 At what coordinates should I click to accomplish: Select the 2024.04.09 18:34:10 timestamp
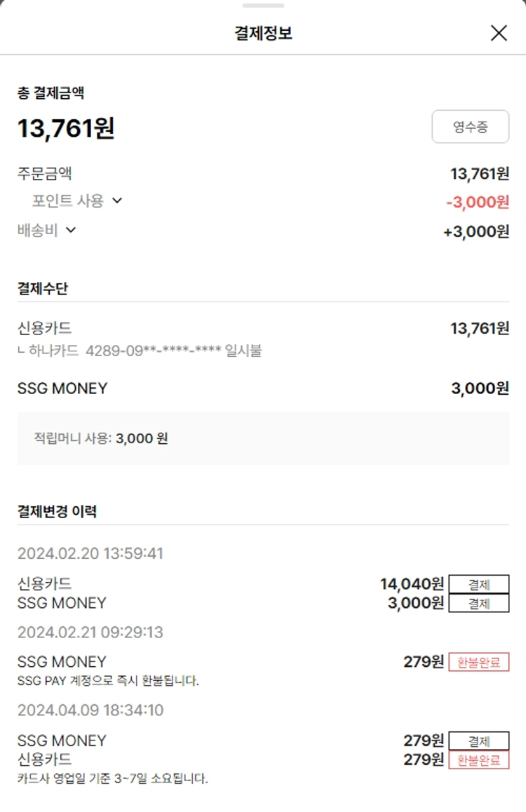pyautogui.click(x=90, y=710)
